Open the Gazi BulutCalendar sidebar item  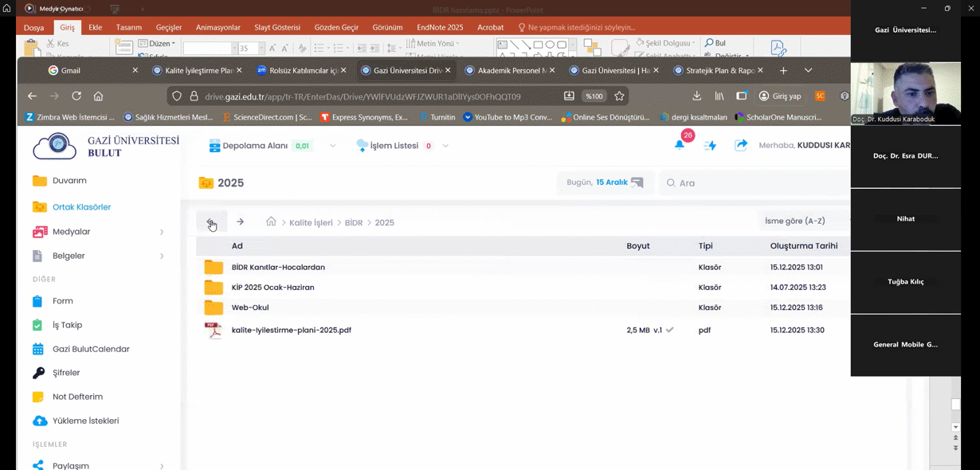coord(91,349)
